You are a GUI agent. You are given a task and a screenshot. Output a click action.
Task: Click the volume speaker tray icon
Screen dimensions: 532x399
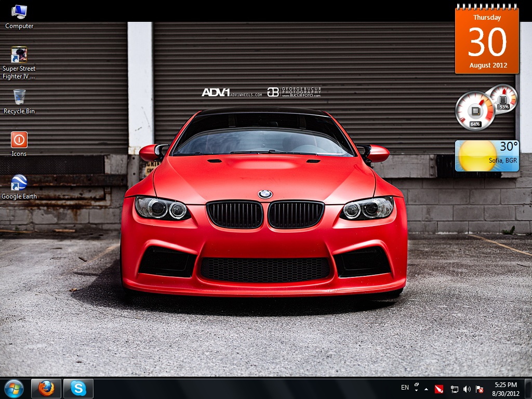click(467, 389)
